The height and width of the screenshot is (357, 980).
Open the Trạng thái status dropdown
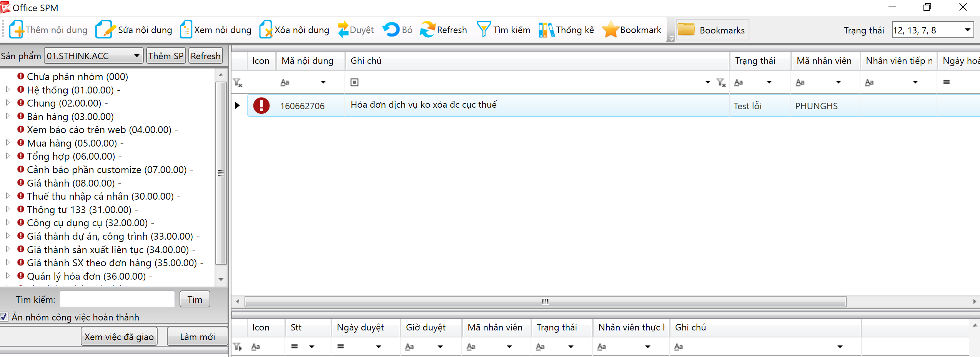pos(968,30)
